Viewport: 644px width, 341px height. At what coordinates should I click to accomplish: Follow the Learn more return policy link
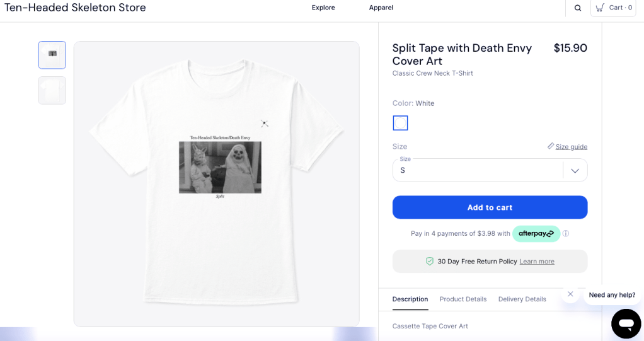(537, 262)
